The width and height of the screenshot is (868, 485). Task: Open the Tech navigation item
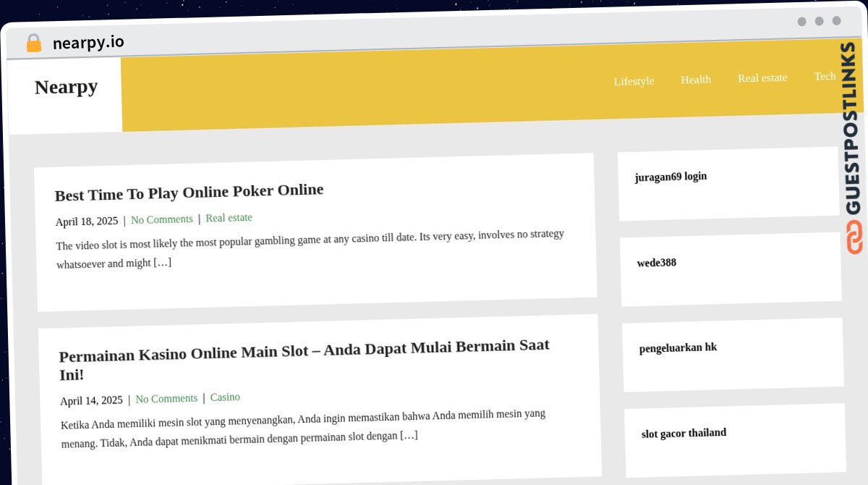pos(825,77)
